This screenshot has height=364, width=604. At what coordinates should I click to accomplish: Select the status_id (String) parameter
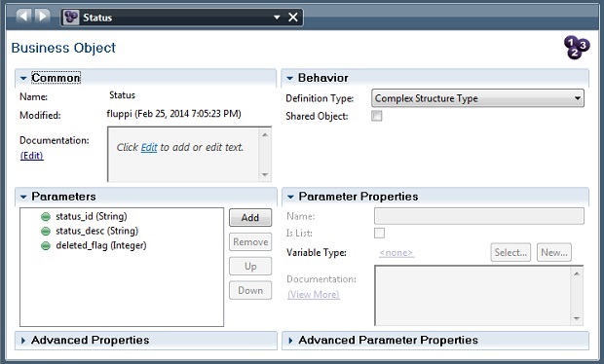click(x=92, y=217)
